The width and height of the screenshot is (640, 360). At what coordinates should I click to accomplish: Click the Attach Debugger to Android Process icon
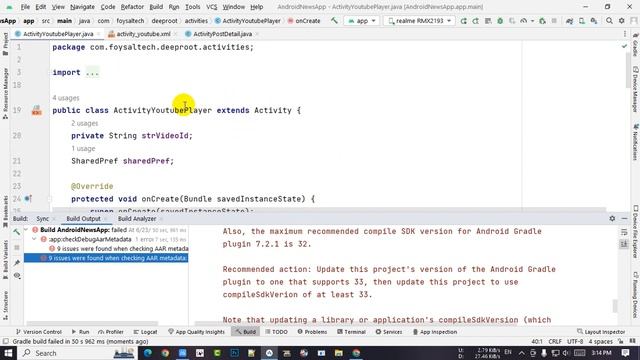tap(542, 21)
